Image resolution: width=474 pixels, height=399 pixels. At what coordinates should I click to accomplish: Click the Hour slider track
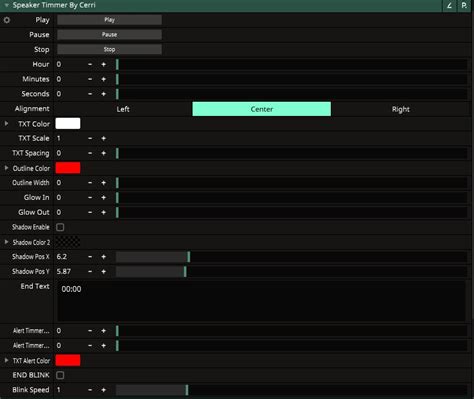tap(292, 64)
